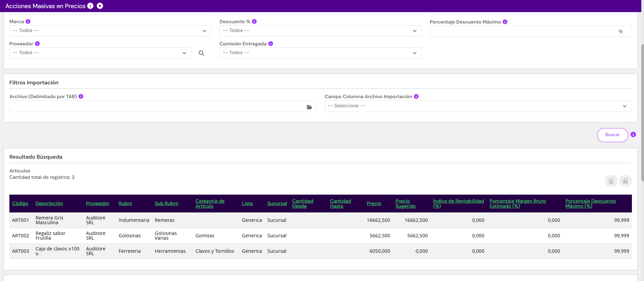Open the Descuento % dropdown
The height and width of the screenshot is (281, 644).
pyautogui.click(x=321, y=31)
